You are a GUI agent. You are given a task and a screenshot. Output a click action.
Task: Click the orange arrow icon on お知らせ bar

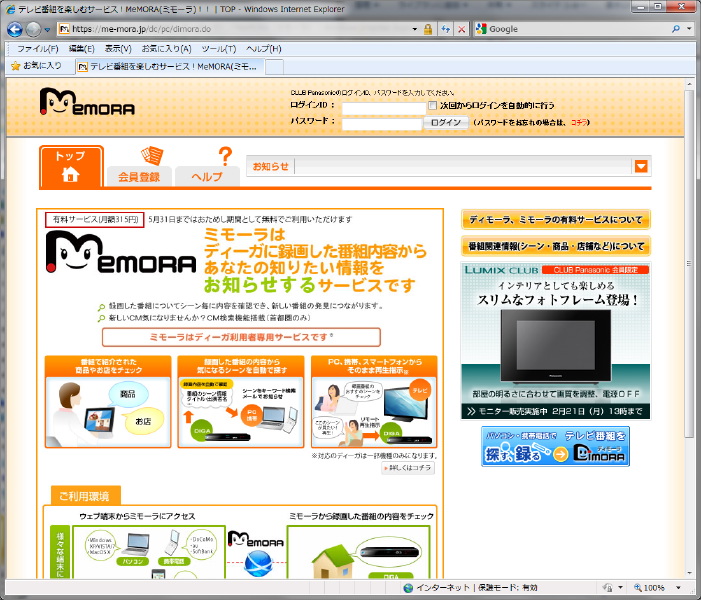pyautogui.click(x=641, y=167)
